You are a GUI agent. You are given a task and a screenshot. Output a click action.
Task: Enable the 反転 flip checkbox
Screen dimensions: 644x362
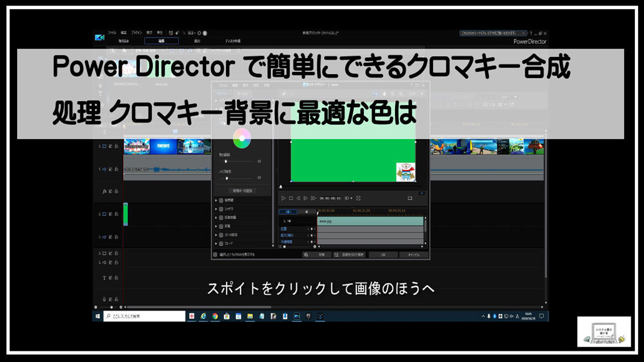(x=221, y=226)
